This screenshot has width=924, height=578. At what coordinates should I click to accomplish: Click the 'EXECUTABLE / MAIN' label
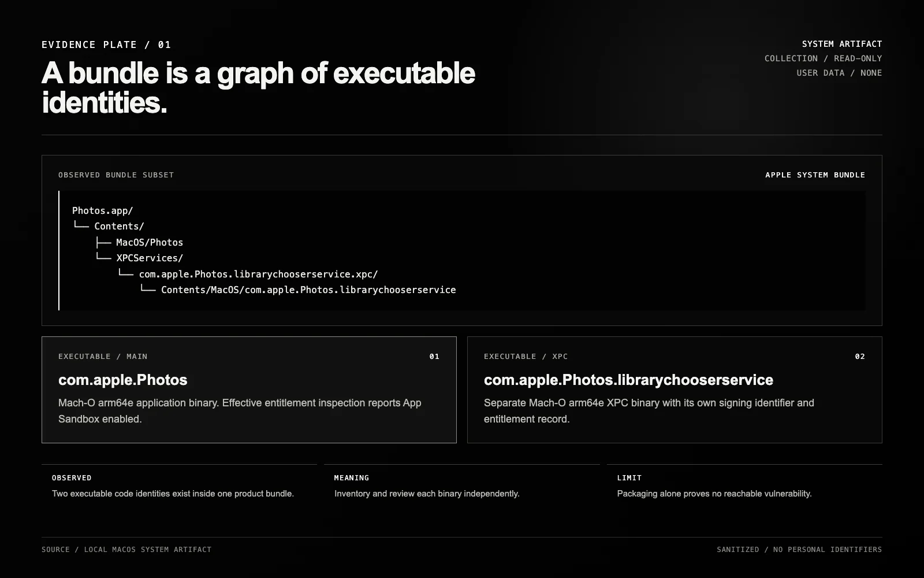[103, 357]
